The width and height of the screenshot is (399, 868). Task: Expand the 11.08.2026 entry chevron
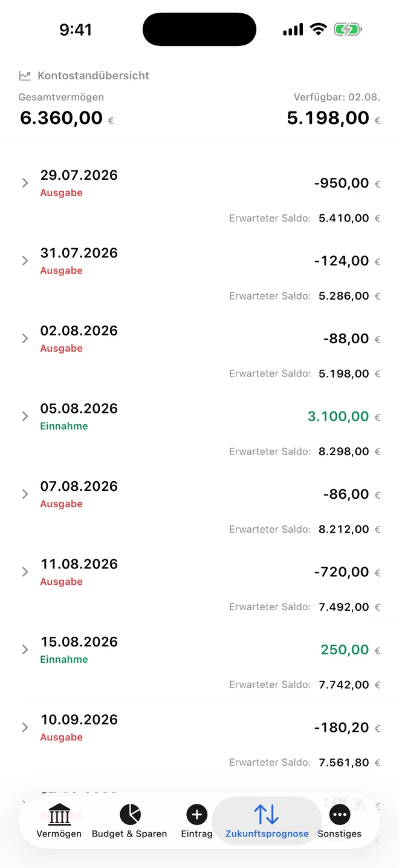pyautogui.click(x=25, y=572)
